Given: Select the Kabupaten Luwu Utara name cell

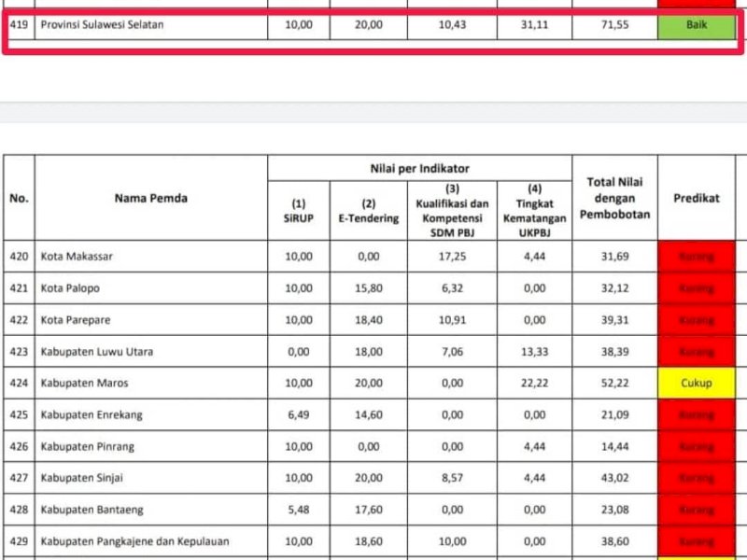Looking at the screenshot, I should coord(97,351).
